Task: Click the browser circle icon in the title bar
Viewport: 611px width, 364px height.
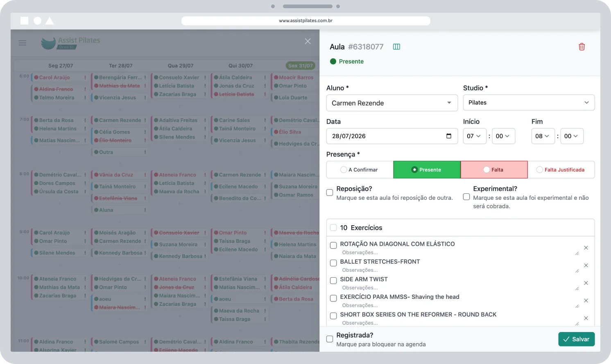Action: coord(37,20)
